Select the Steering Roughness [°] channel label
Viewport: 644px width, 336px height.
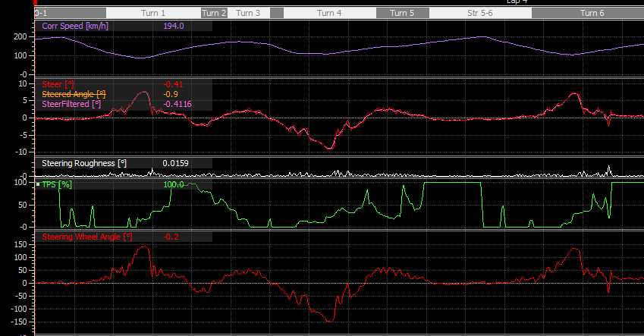[x=84, y=163]
